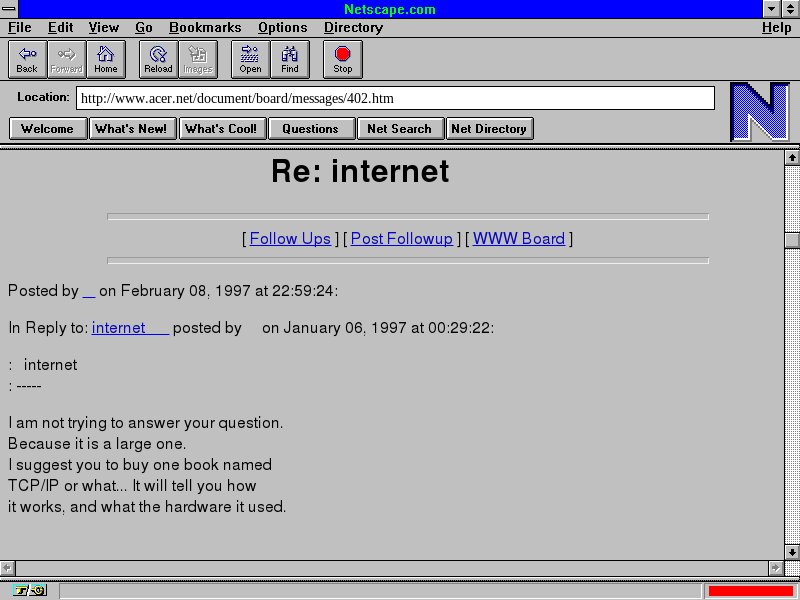Click in the Location URL field

coord(395,98)
